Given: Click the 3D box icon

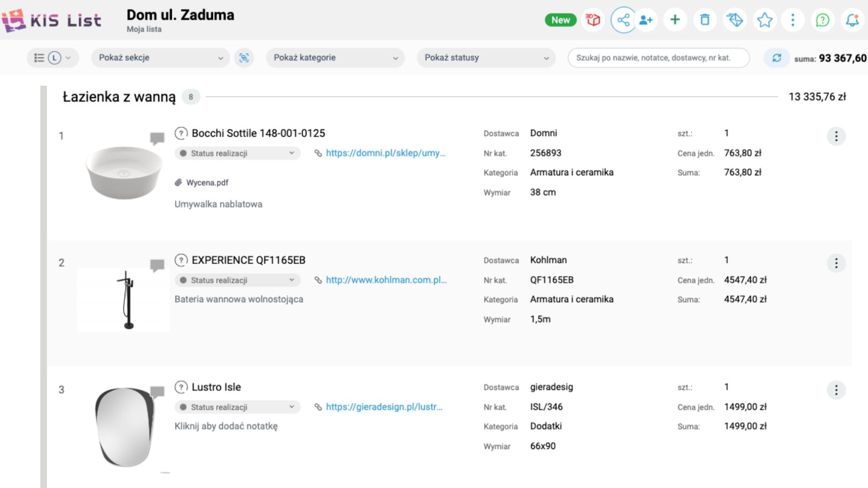Looking at the screenshot, I should click(593, 20).
